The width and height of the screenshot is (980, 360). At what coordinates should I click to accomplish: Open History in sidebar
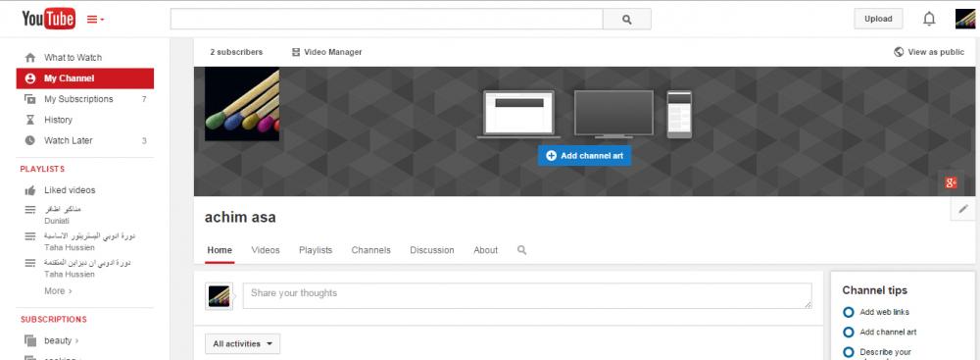[x=58, y=120]
